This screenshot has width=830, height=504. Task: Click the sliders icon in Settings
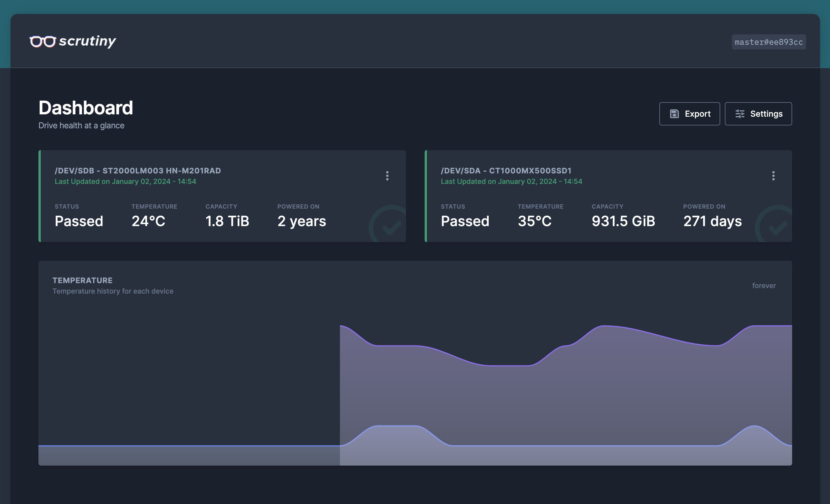[740, 114]
